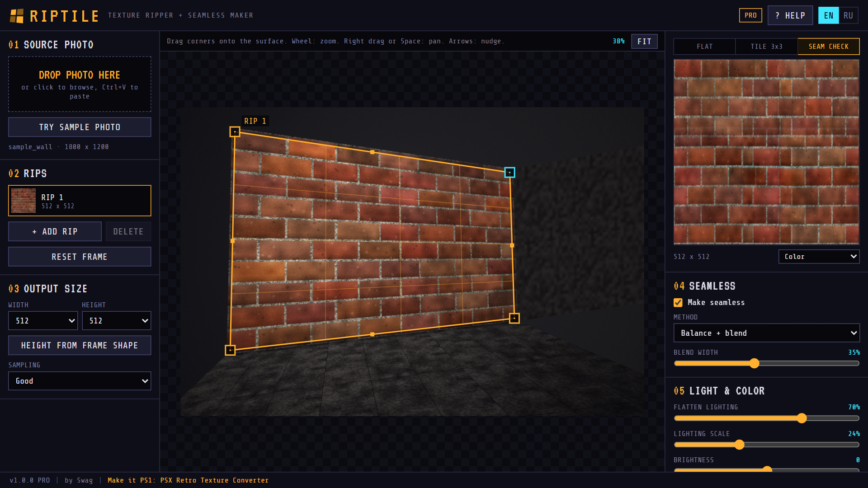Select the SEAM CHECK tab
The image size is (868, 488).
(828, 47)
